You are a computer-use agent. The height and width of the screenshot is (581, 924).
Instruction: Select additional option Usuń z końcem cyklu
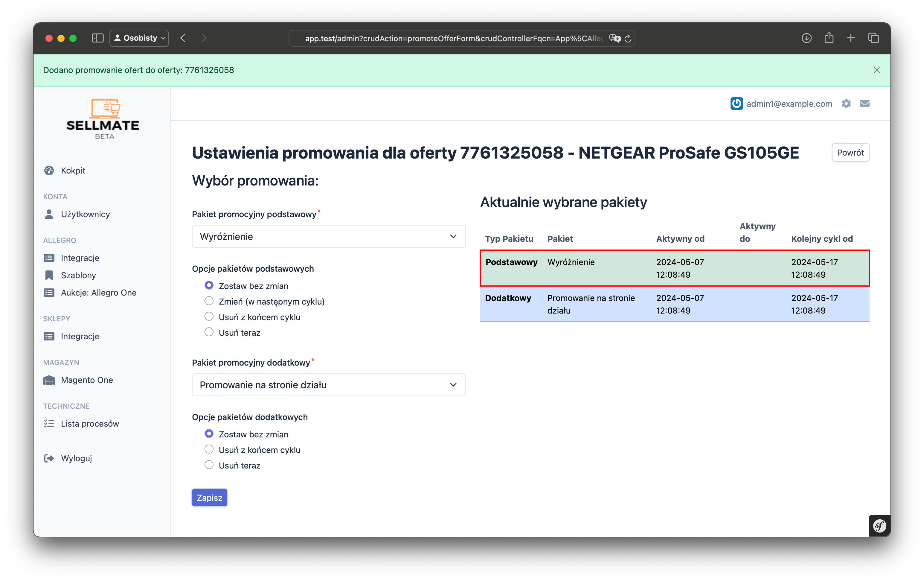click(x=209, y=449)
